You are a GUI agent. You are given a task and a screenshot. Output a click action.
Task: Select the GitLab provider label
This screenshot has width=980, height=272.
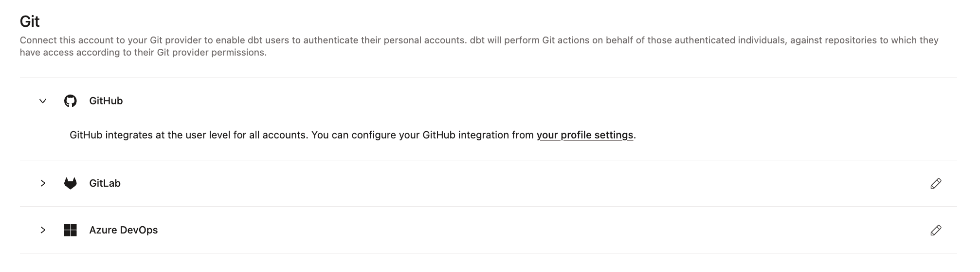coord(105,183)
